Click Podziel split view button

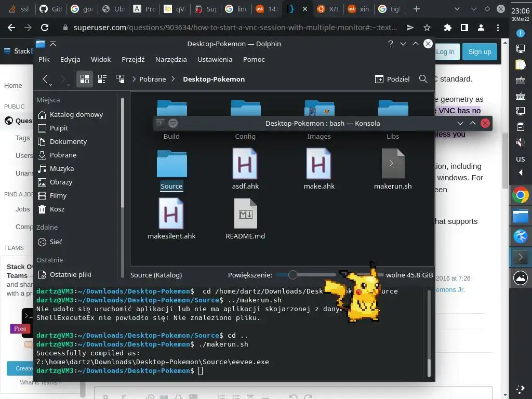[x=392, y=79]
